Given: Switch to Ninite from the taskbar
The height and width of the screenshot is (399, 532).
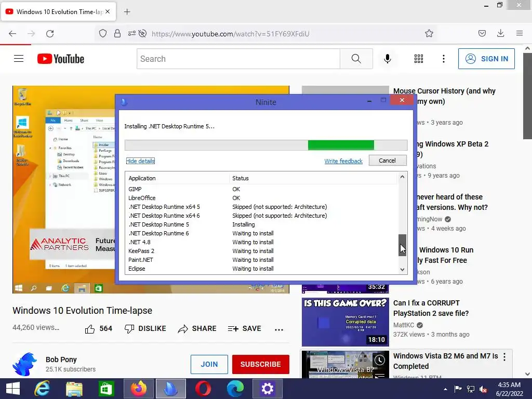Looking at the screenshot, I should coord(170,389).
